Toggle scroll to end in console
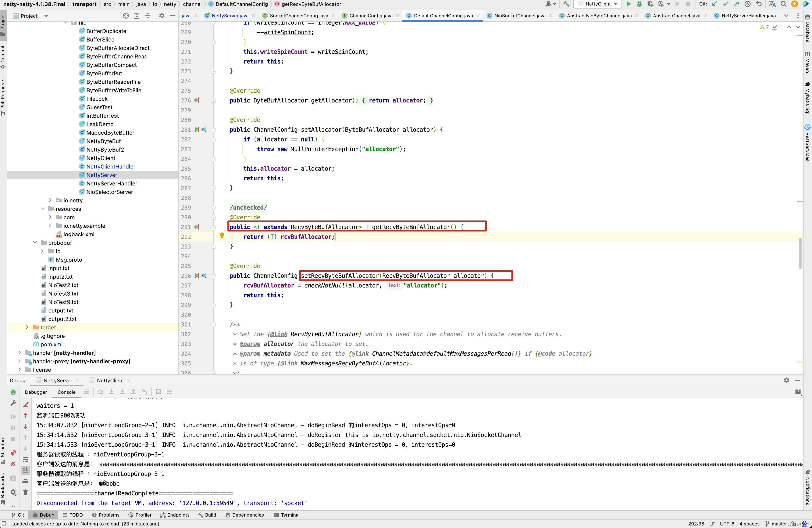The width and height of the screenshot is (812, 528). pos(25,470)
